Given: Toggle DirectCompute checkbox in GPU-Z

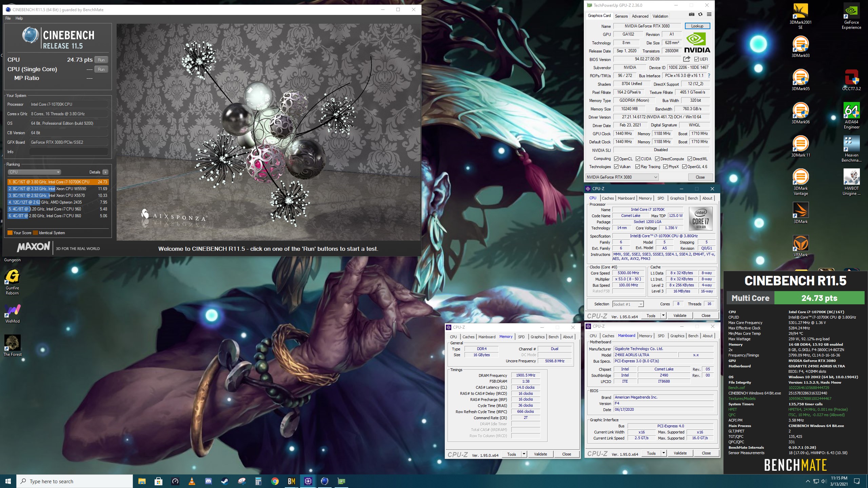Looking at the screenshot, I should click(657, 159).
